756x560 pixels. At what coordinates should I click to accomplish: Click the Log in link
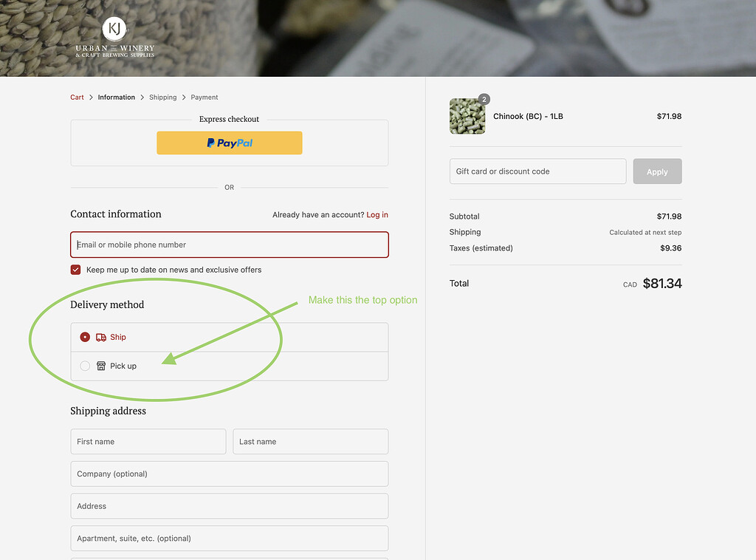pos(377,215)
